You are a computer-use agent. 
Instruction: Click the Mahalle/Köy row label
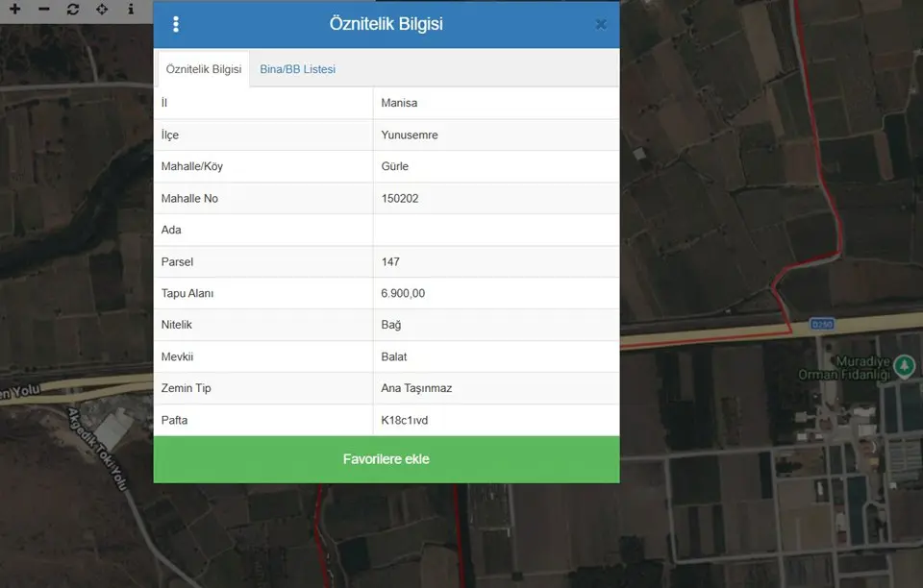[192, 166]
